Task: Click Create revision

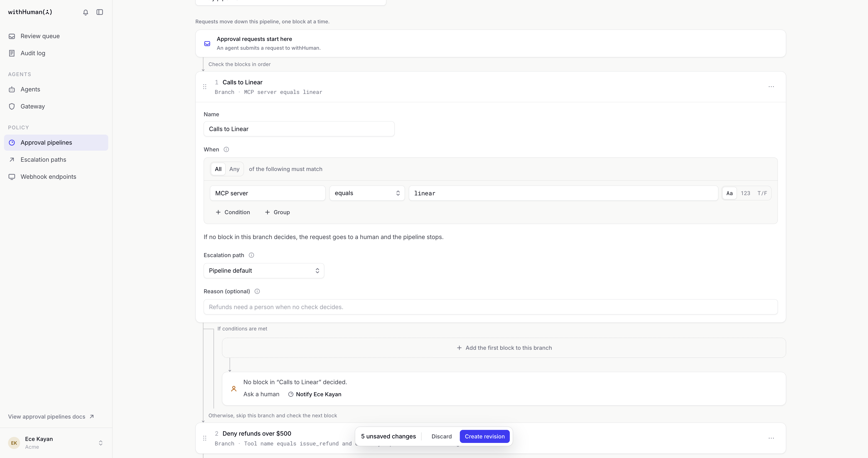Action: coord(484,436)
